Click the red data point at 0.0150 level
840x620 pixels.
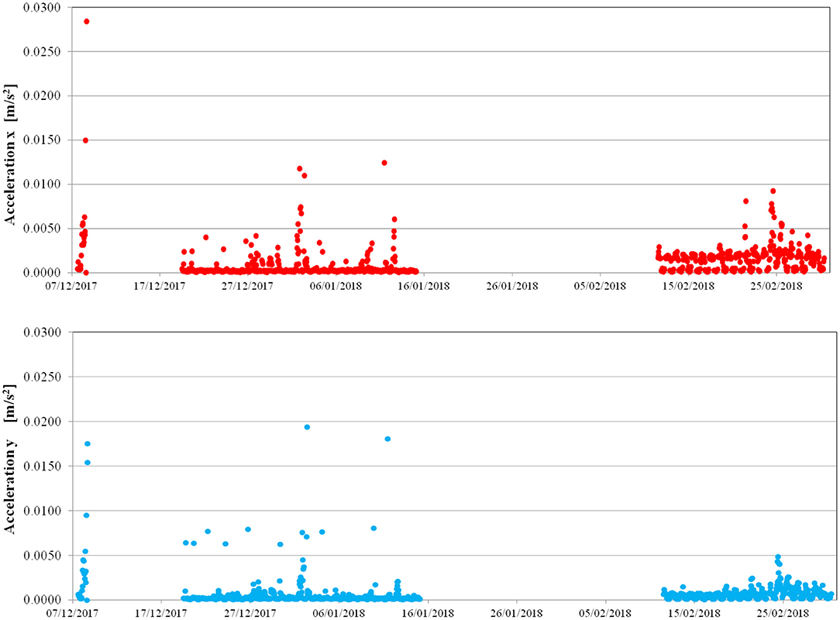pos(86,140)
